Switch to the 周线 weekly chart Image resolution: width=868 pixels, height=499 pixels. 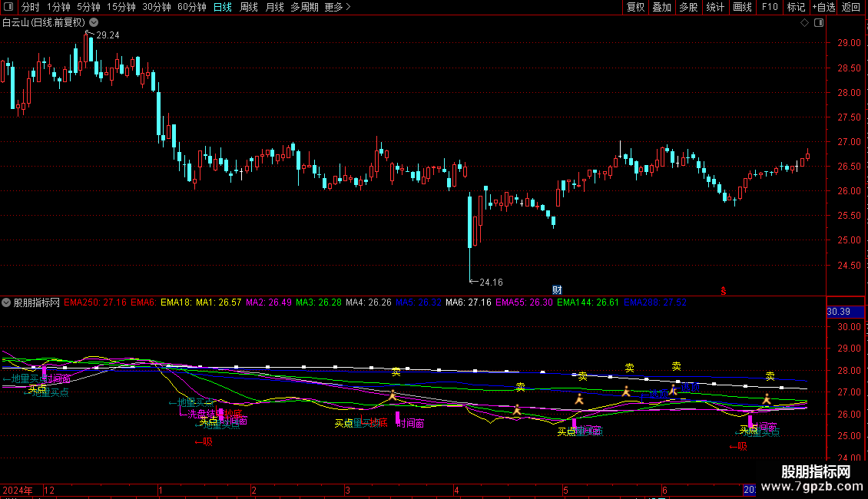[249, 7]
